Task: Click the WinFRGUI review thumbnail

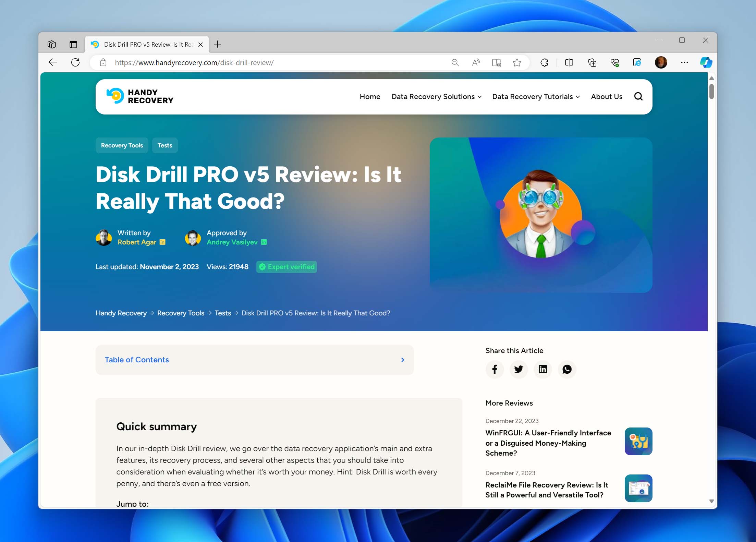Action: 638,441
